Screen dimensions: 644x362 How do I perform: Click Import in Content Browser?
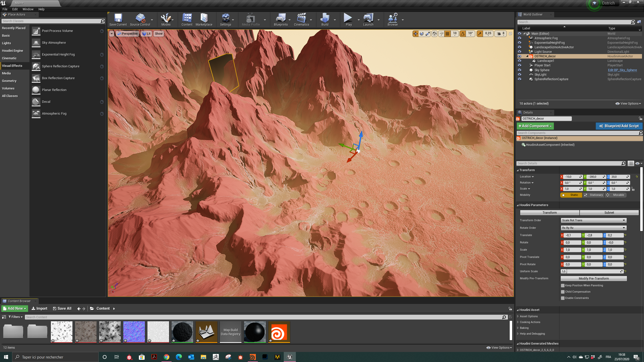pyautogui.click(x=39, y=309)
